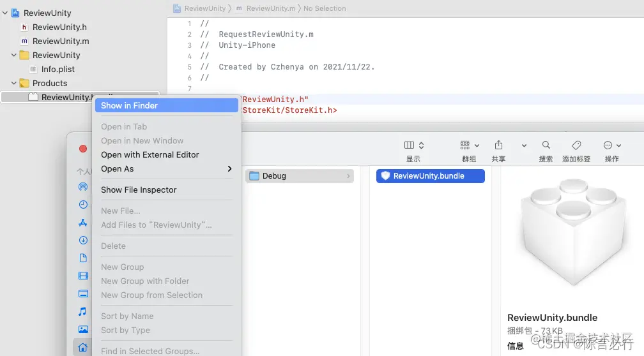The image size is (644, 356).
Task: Open Movies filmstrip icon in Finder sidebar
Action: pyautogui.click(x=83, y=276)
